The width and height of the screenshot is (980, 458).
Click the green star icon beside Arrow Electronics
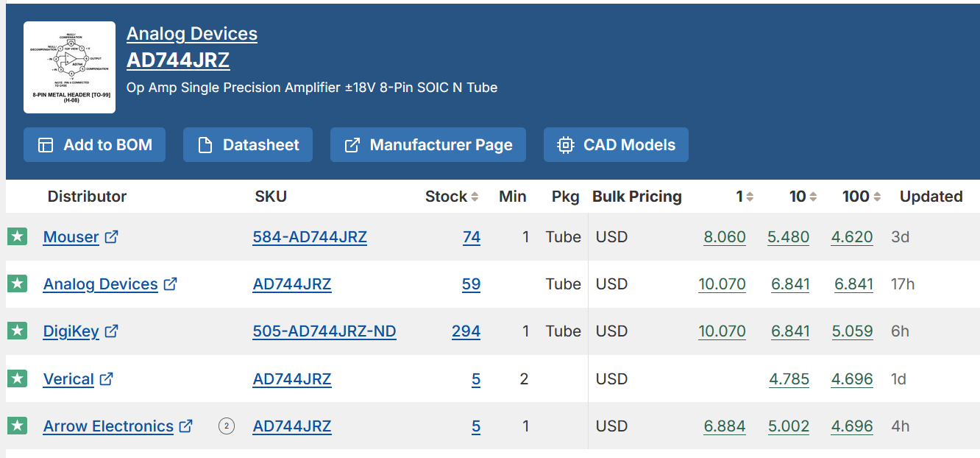[18, 426]
